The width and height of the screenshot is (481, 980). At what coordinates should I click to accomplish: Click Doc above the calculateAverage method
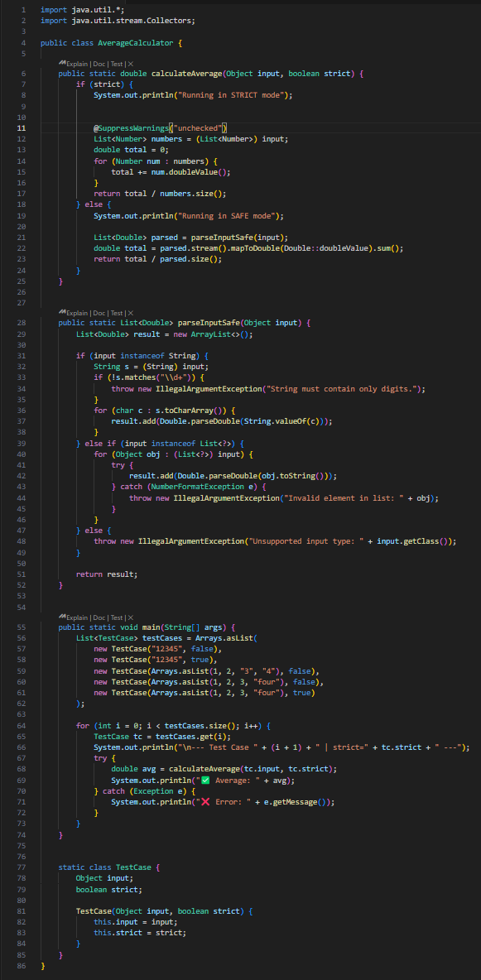click(100, 64)
